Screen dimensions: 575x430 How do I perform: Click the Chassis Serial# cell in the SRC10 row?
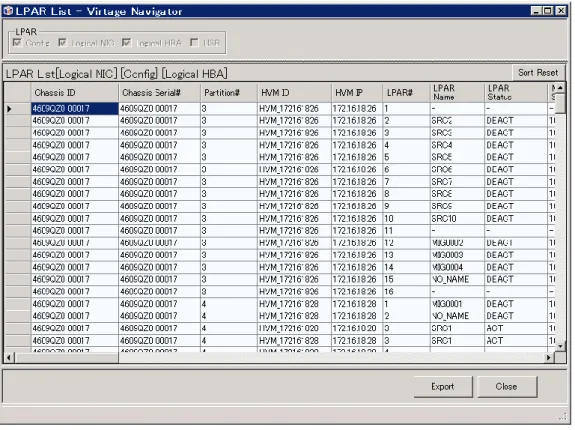click(160, 218)
